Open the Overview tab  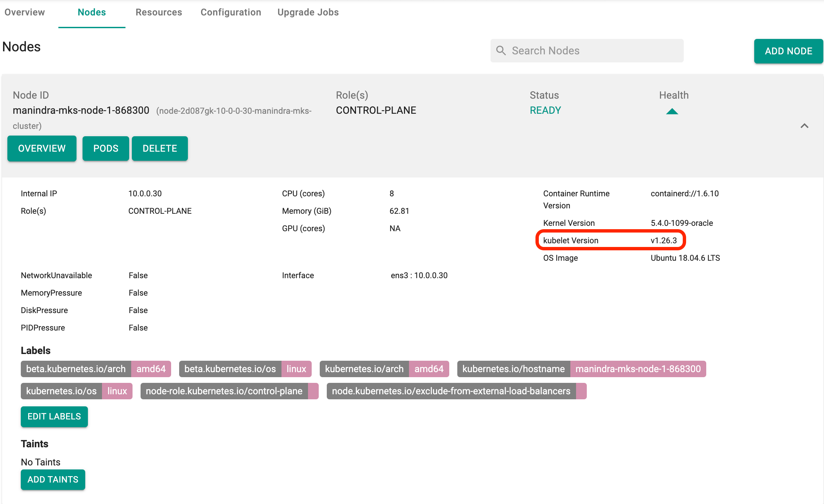[x=24, y=12]
